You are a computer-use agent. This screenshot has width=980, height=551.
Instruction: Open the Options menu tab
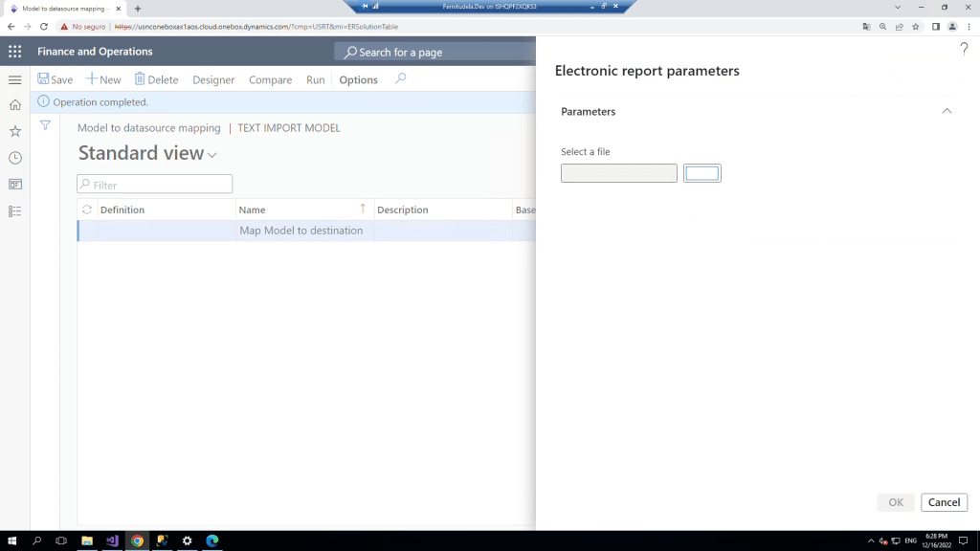358,80
